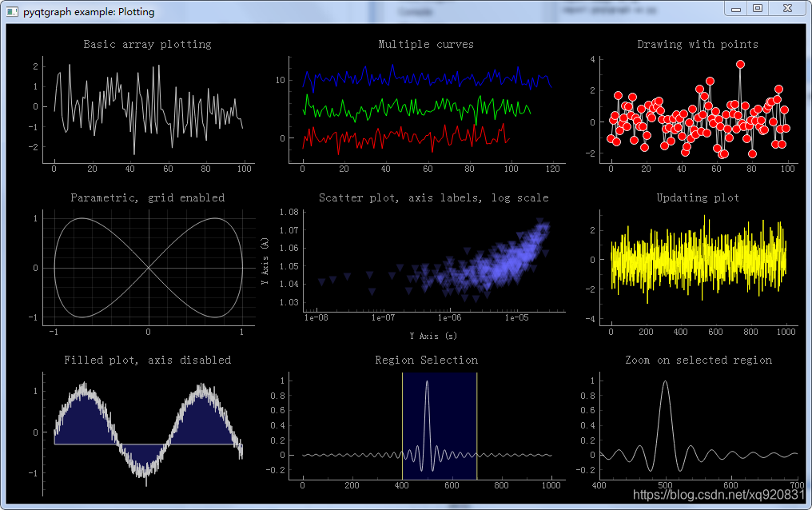This screenshot has width=812, height=510.
Task: Click the 'Basic array plotting' title
Action: tap(148, 45)
